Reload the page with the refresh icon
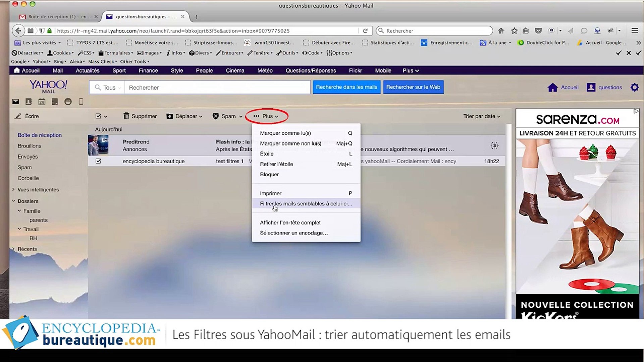Image resolution: width=644 pixels, height=362 pixels. click(x=365, y=31)
